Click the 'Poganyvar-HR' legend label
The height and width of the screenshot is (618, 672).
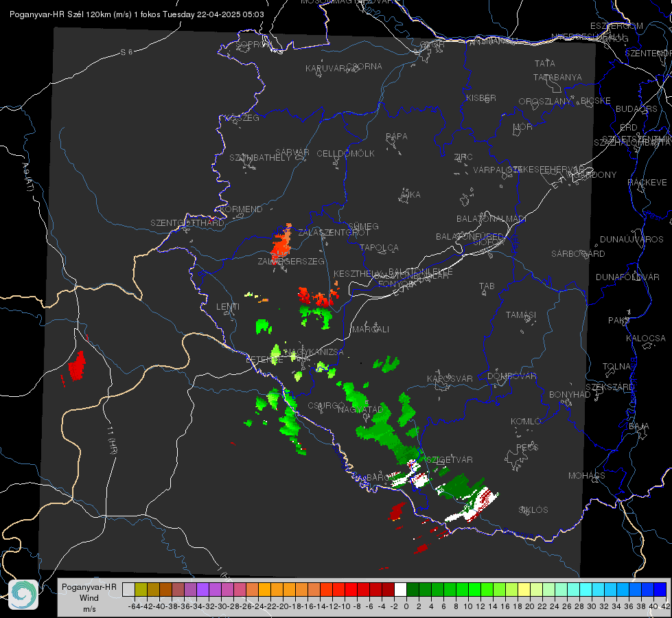point(89,587)
